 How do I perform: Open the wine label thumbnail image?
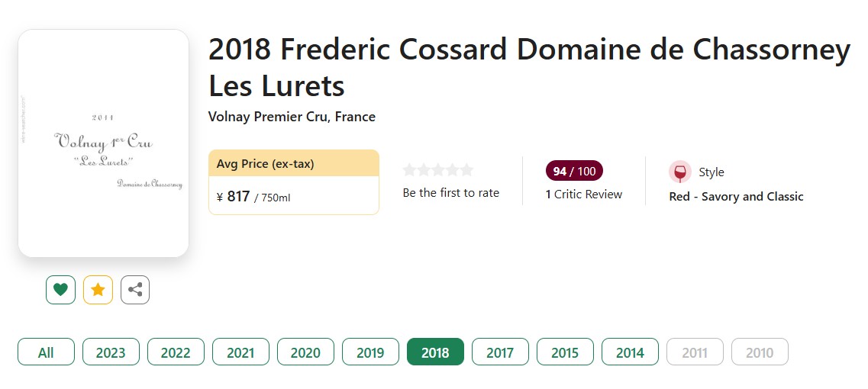point(103,143)
